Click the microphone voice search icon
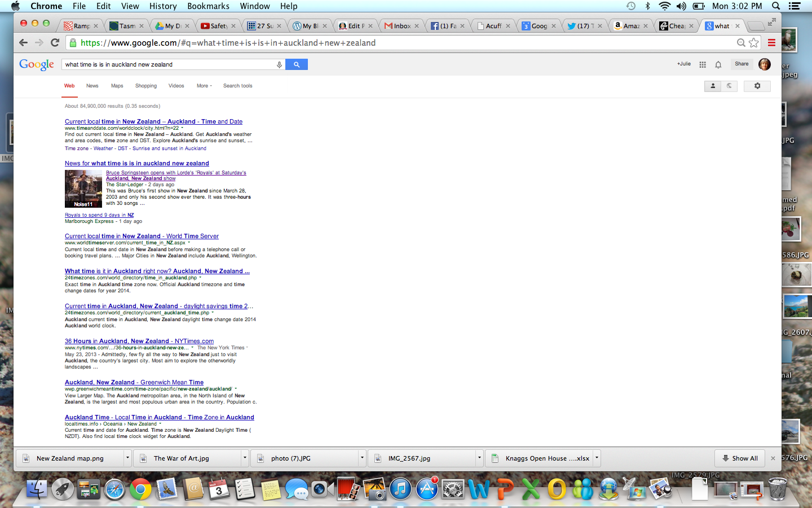 tap(279, 64)
